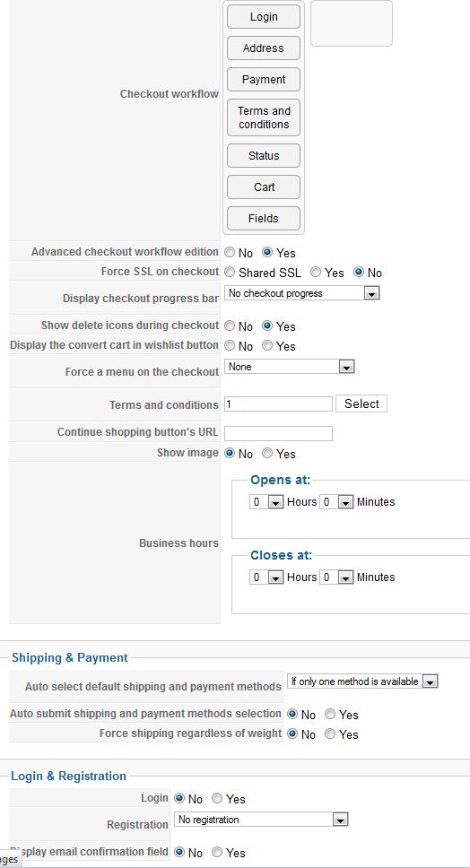Click the Continue shopping button's URL field
Image resolution: width=470 pixels, height=868 pixels.
point(278,433)
